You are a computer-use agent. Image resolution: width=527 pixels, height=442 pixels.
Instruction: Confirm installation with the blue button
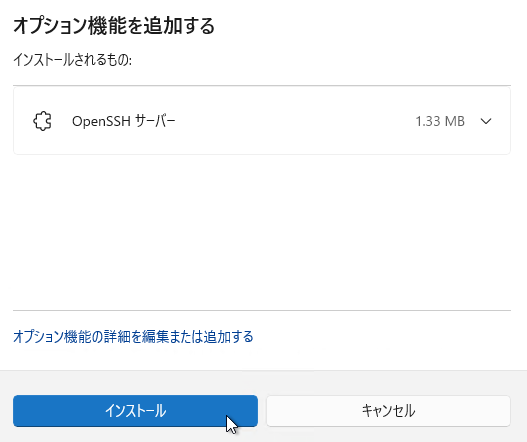[x=135, y=411]
